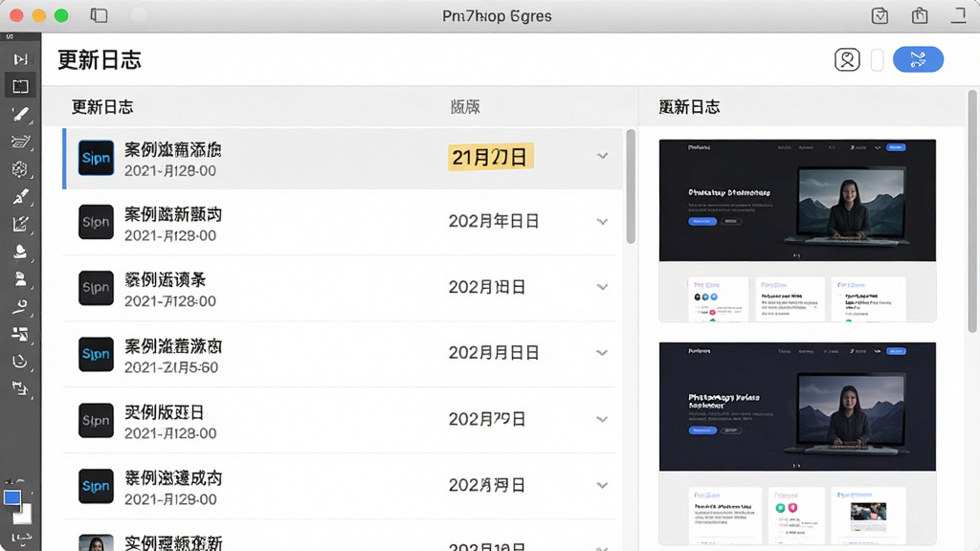The width and height of the screenshot is (980, 551).
Task: Select the stamp tool in left toolbar
Action: coord(21,252)
